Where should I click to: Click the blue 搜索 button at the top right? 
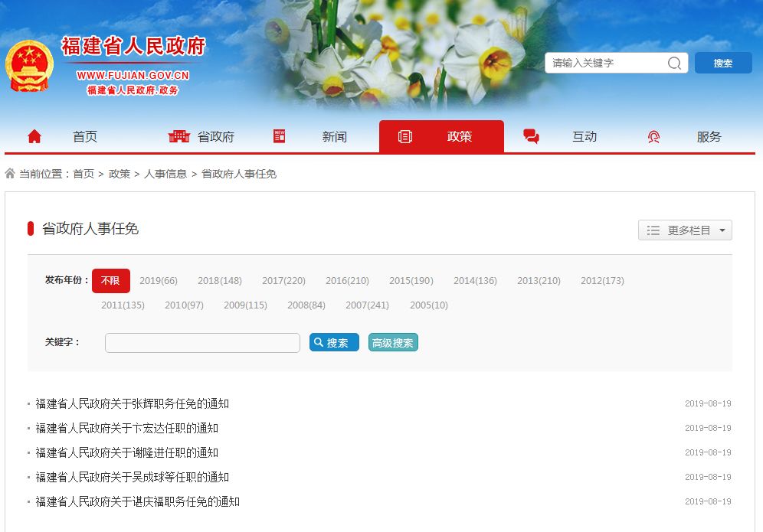tap(723, 64)
